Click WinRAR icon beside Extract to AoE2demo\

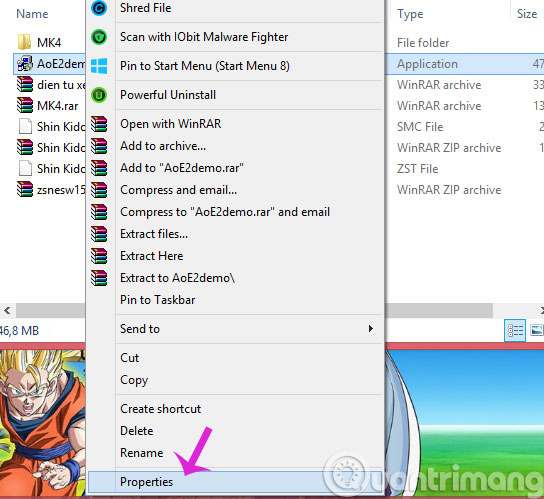tap(99, 278)
